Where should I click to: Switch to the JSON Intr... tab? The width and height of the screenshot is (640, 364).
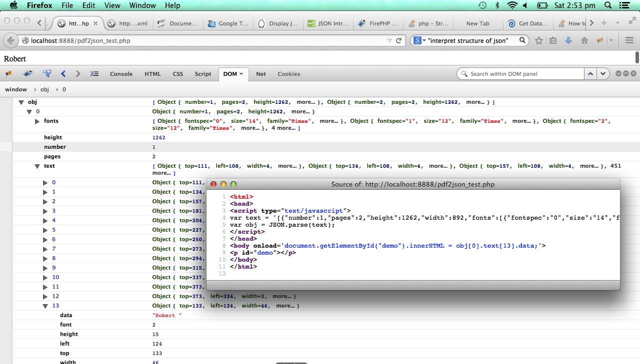click(328, 23)
